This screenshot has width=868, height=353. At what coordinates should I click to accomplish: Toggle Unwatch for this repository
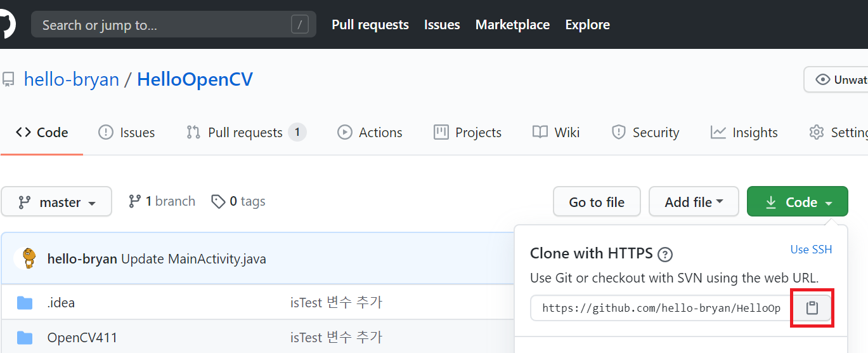[837, 79]
